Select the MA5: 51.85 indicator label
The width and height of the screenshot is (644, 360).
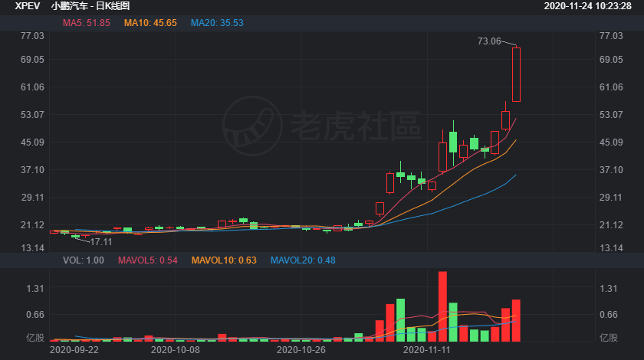click(86, 23)
